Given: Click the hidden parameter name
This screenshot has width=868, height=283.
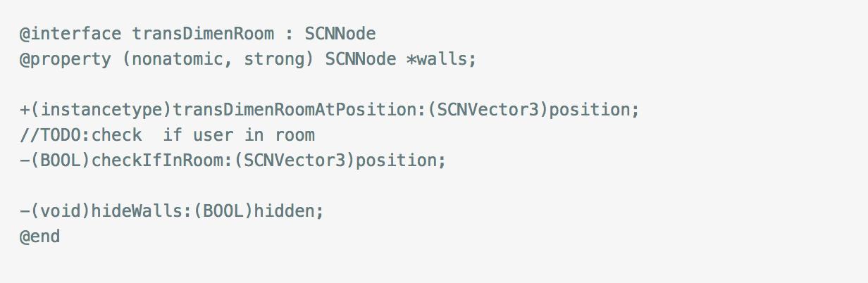Looking at the screenshot, I should coord(284,210).
